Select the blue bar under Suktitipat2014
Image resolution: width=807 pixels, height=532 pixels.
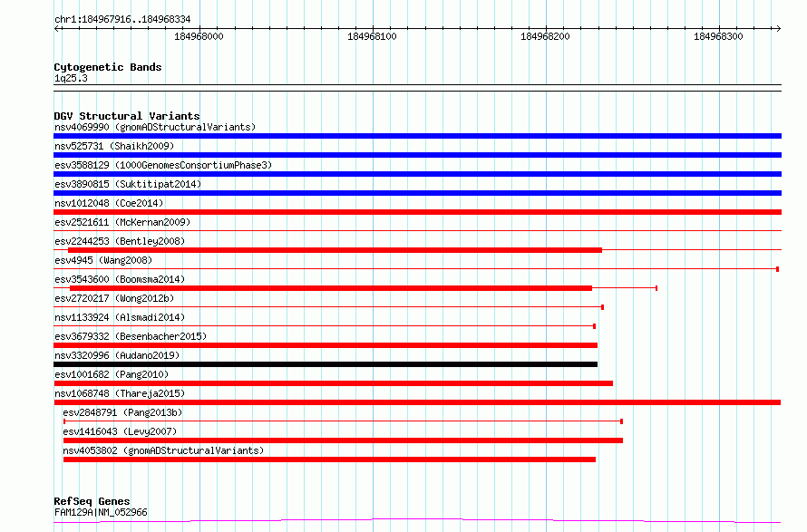pyautogui.click(x=417, y=193)
